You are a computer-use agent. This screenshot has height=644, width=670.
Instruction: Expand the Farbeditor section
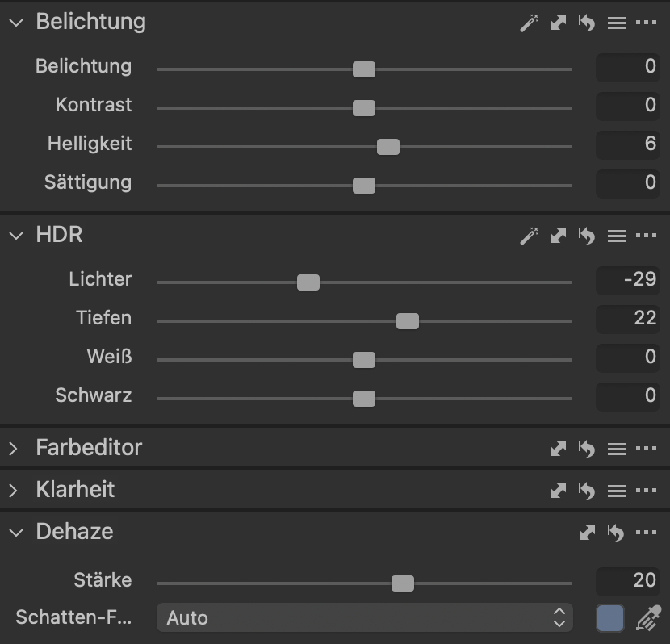[14, 449]
